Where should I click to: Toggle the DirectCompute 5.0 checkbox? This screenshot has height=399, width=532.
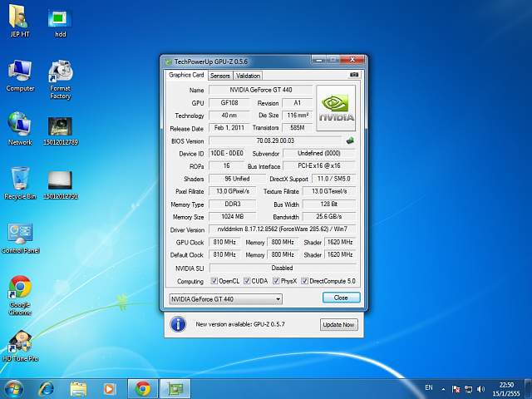[x=304, y=281]
